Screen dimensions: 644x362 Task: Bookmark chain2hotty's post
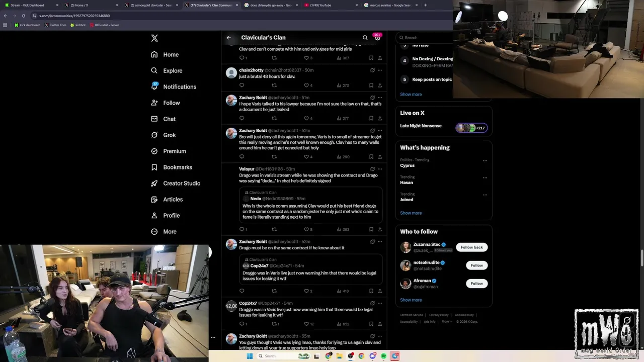pos(371,85)
